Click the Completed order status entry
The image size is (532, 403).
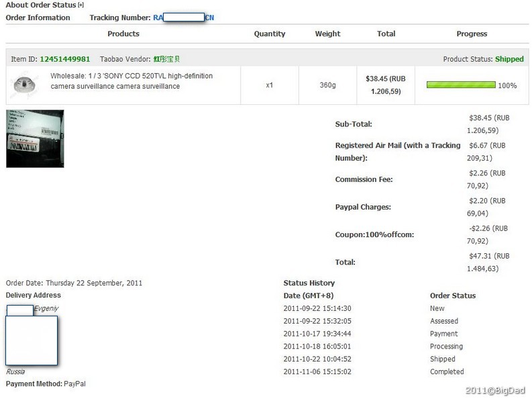pos(447,371)
